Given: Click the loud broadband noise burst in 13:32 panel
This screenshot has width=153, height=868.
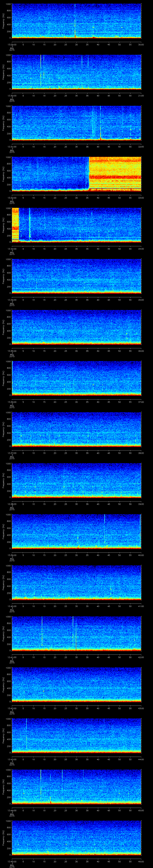Looking at the screenshot, I should (x=115, y=174).
